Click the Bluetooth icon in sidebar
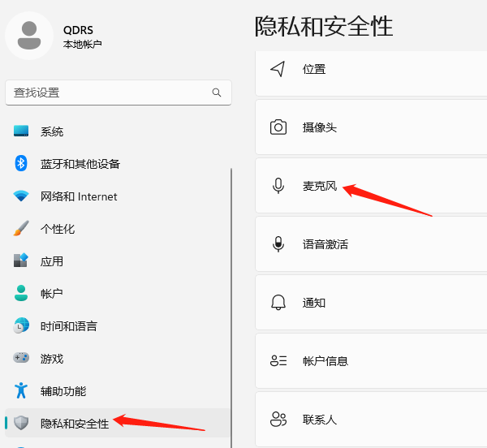This screenshot has height=448, width=487. click(22, 163)
